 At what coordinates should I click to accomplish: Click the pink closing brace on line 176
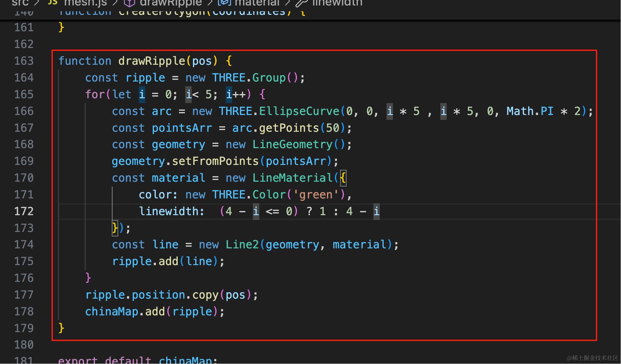point(88,278)
